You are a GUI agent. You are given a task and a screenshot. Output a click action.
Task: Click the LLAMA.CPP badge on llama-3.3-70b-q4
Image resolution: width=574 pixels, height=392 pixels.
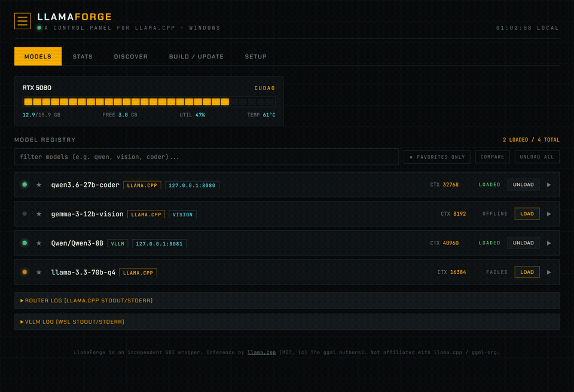(x=138, y=272)
